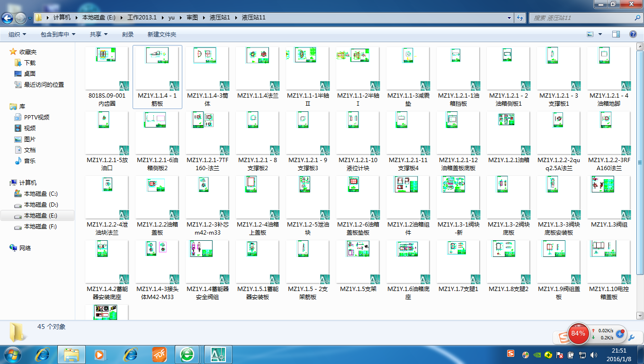Click the blue wrench icon on floating toolbar
The image size is (644, 364).
tap(631, 337)
